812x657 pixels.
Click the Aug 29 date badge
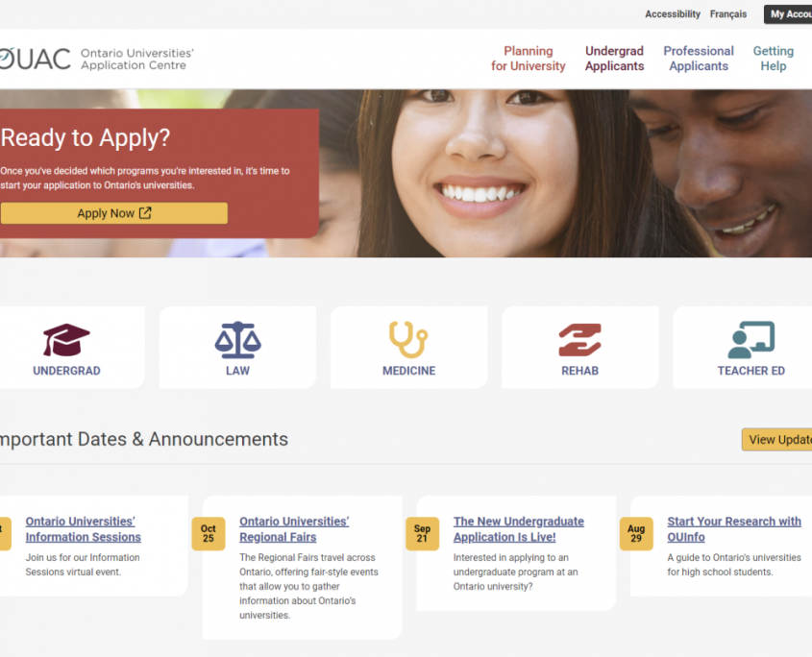click(636, 533)
